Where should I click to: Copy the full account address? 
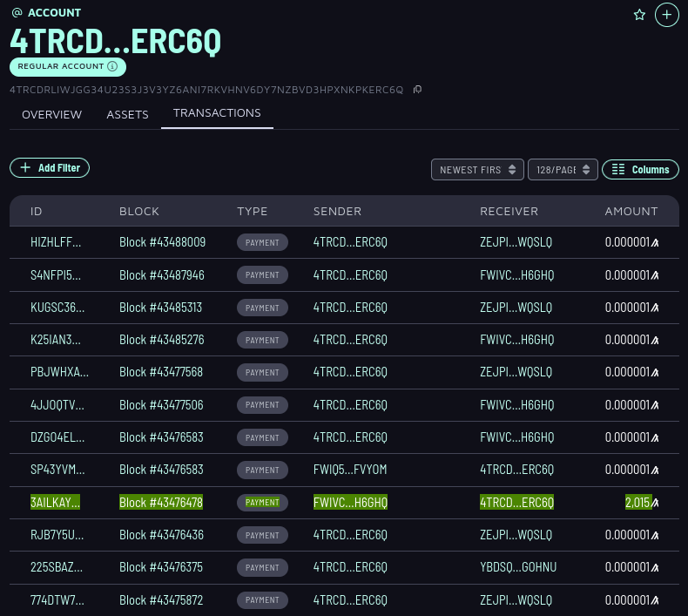tap(417, 90)
